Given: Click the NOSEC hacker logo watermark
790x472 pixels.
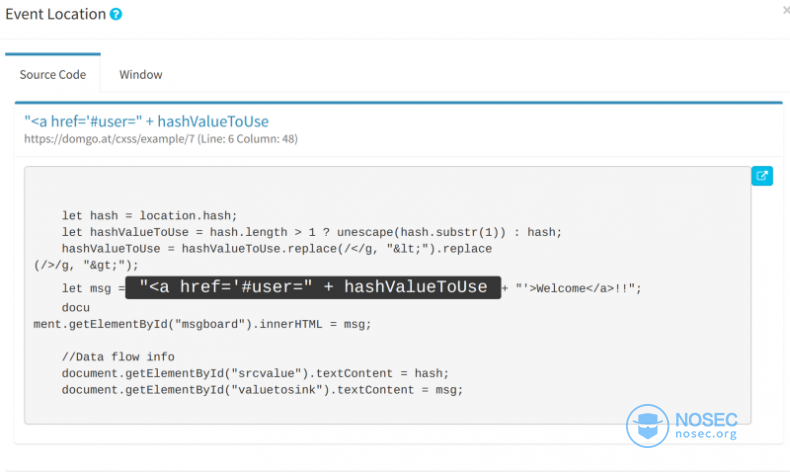Looking at the screenshot, I should [x=647, y=426].
